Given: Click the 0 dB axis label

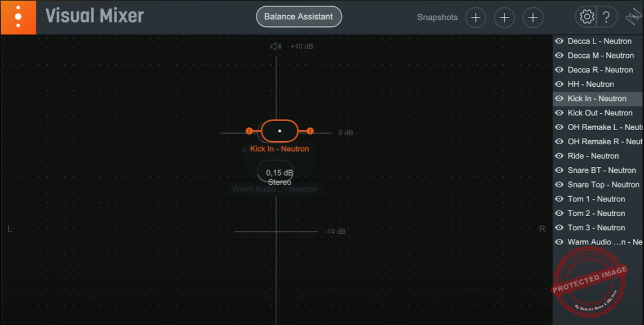Looking at the screenshot, I should (345, 133).
